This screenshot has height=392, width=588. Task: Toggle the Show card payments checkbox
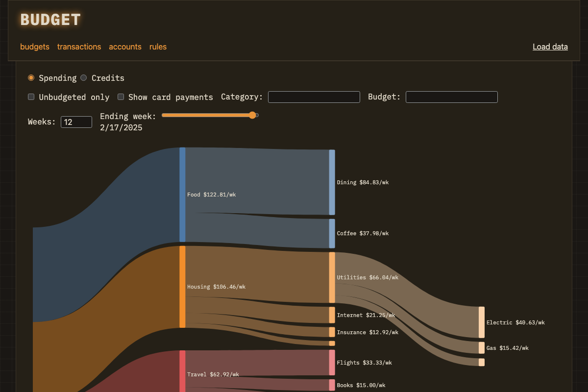121,97
